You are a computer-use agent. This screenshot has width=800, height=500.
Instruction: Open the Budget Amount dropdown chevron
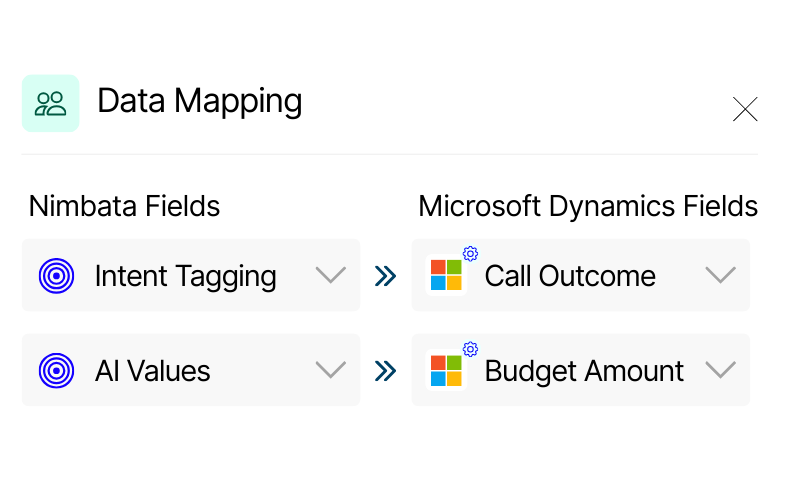[720, 371]
